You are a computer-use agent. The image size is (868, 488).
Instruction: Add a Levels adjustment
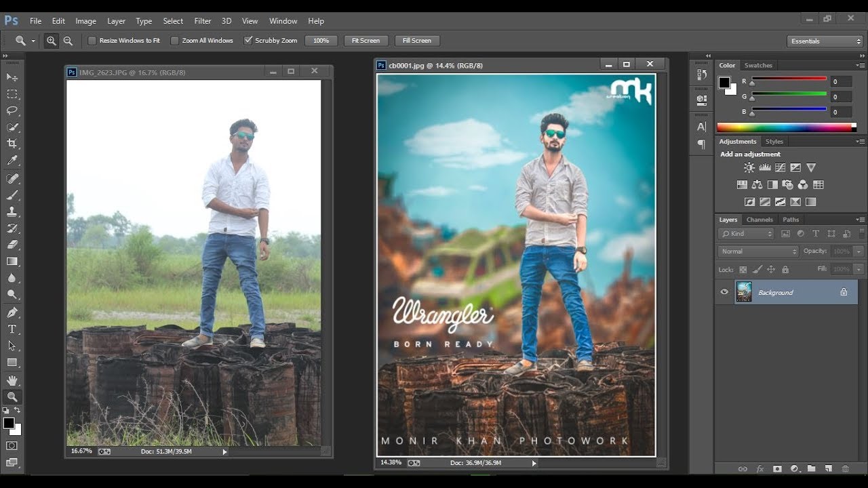[x=764, y=167]
